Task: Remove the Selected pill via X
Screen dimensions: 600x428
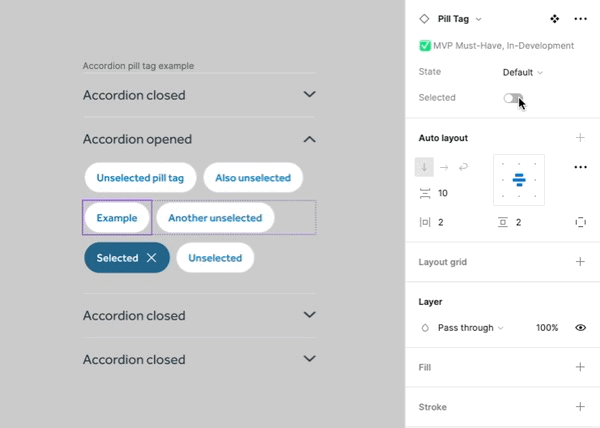Action: click(x=152, y=258)
